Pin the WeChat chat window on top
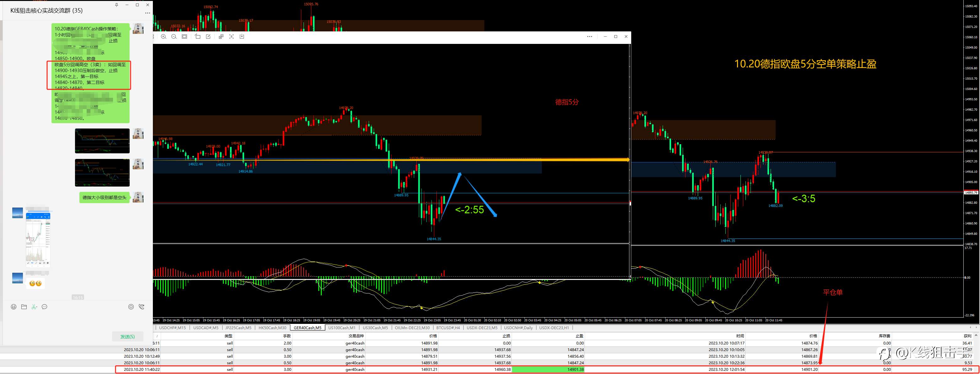 (x=116, y=5)
